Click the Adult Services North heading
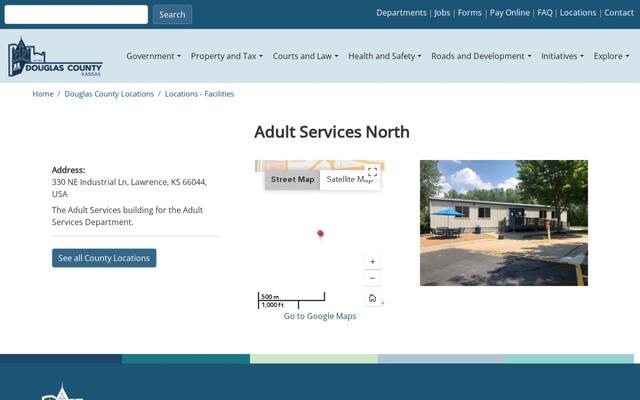 (332, 132)
